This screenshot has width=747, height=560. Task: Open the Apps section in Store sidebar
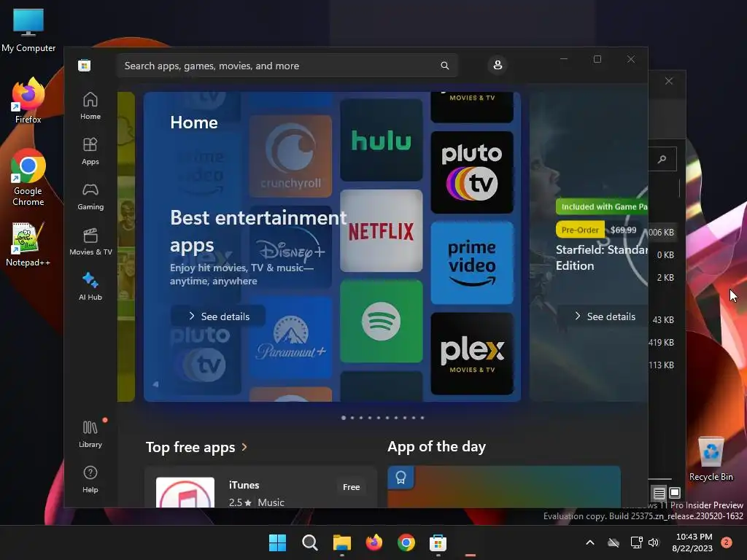pos(90,152)
